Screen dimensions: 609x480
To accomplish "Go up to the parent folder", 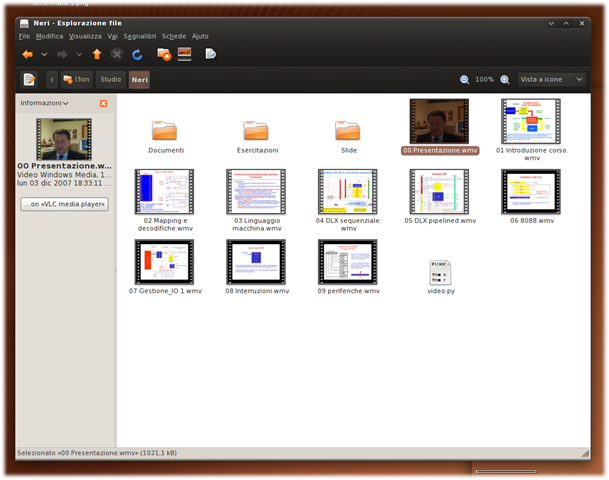I will 97,54.
